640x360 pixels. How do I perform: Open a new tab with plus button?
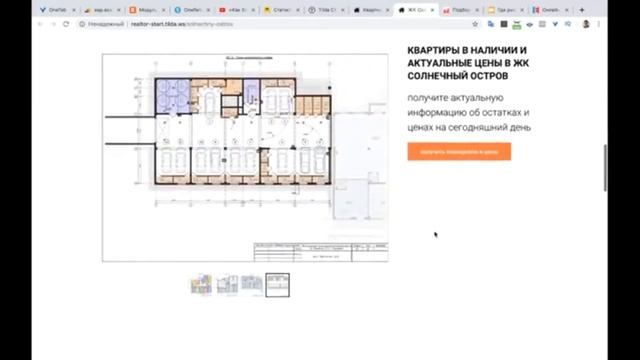(x=582, y=10)
